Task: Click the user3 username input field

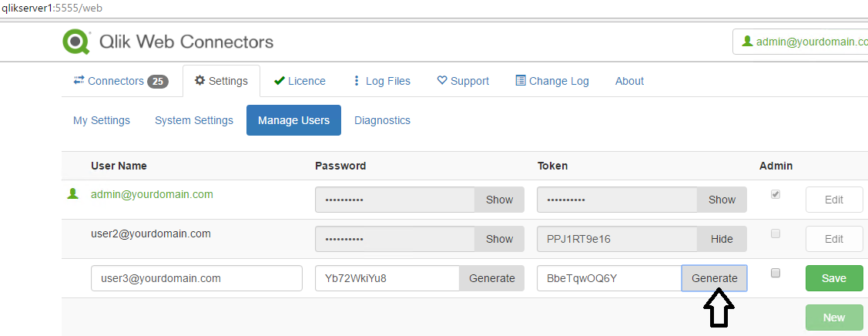Action: click(196, 278)
